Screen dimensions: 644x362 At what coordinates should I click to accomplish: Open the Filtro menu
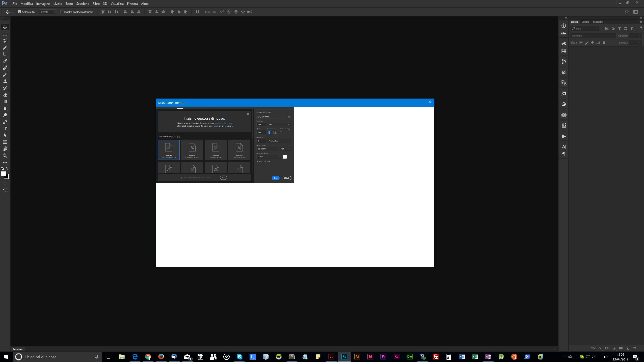pyautogui.click(x=96, y=4)
